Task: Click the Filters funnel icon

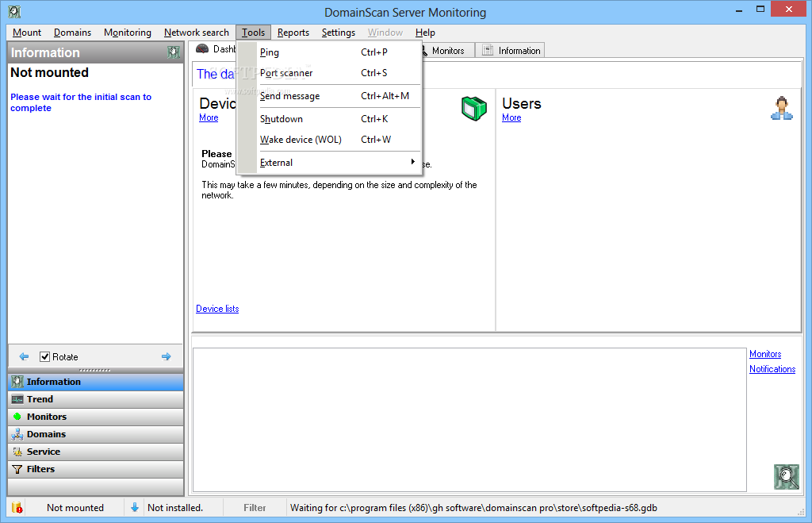Action: pyautogui.click(x=17, y=469)
